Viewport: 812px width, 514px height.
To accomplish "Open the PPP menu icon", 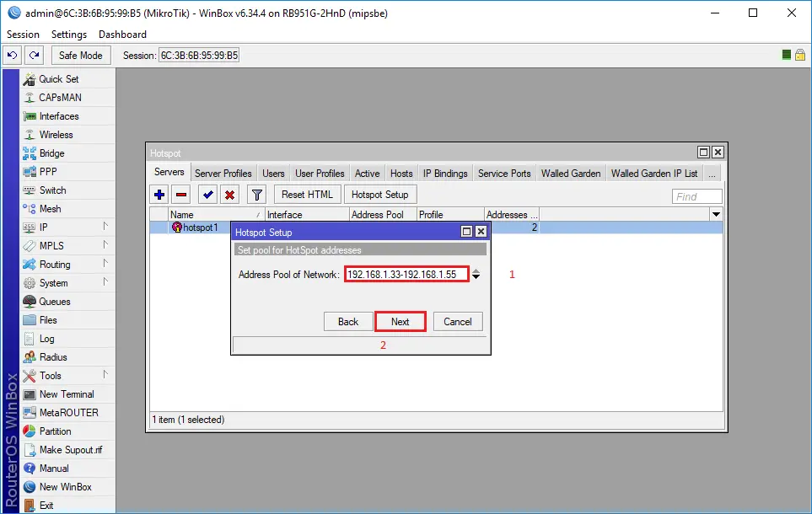I will coord(30,172).
